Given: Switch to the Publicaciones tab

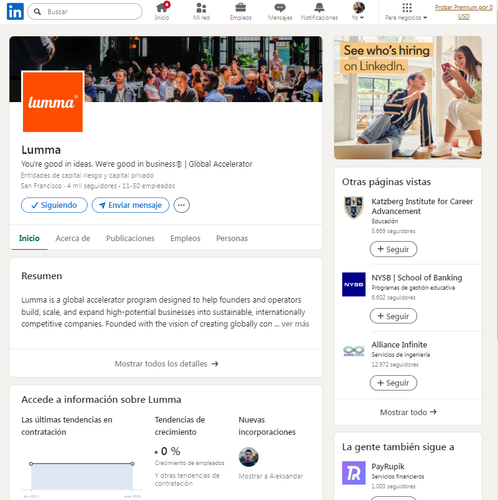Looking at the screenshot, I should coord(130,238).
